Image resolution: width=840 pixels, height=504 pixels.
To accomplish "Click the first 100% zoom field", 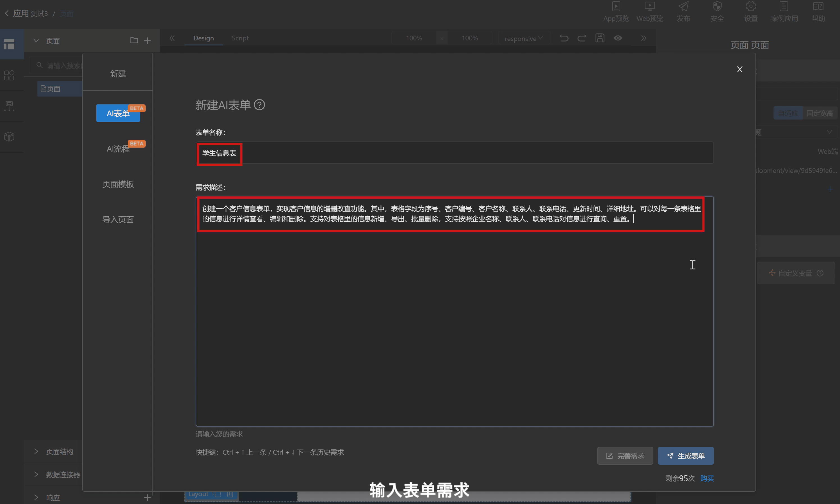I will 414,38.
